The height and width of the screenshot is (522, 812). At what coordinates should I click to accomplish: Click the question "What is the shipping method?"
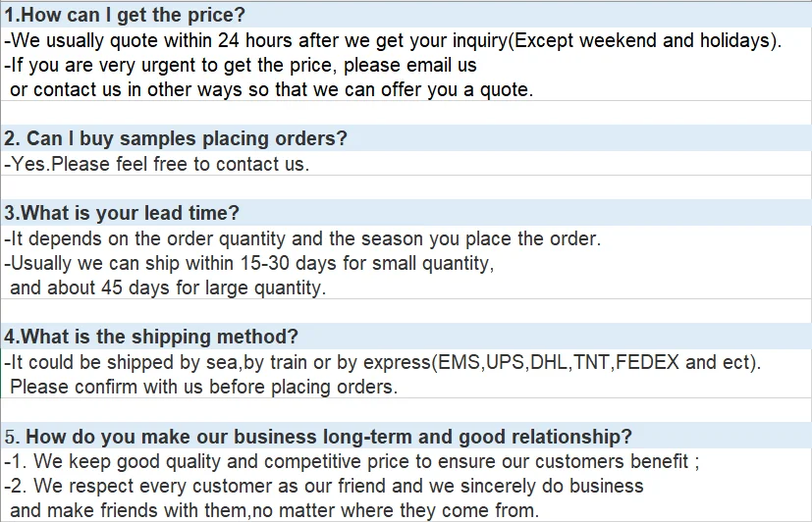[151, 337]
